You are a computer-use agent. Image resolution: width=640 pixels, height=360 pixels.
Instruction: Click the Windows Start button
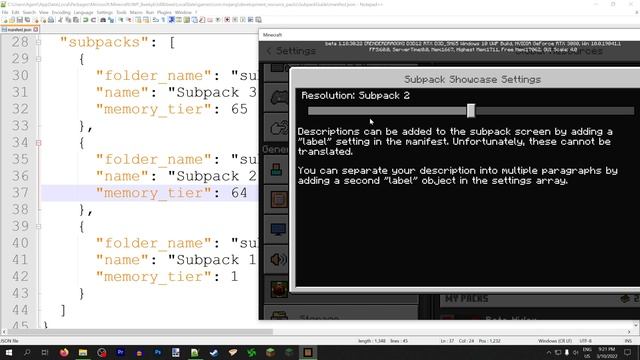(8, 352)
